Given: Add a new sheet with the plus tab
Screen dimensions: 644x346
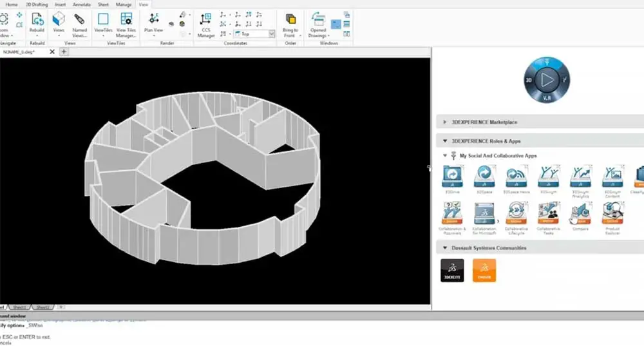Looking at the screenshot, I should (61, 307).
